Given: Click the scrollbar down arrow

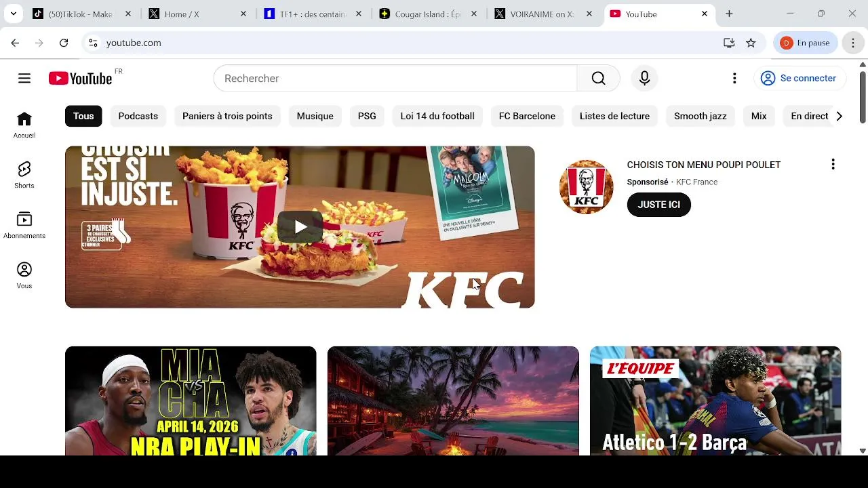Looking at the screenshot, I should (x=863, y=451).
